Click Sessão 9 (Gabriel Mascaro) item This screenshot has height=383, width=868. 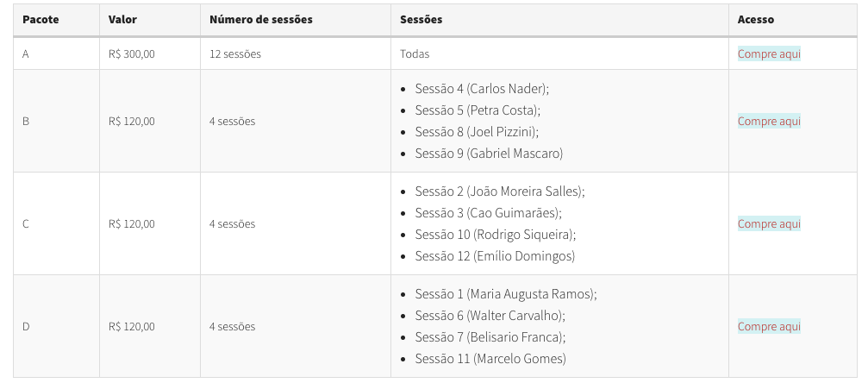click(489, 154)
